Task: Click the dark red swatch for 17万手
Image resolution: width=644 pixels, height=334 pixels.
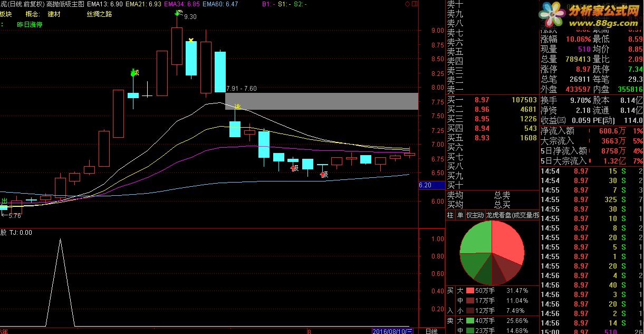Action: coord(470,301)
